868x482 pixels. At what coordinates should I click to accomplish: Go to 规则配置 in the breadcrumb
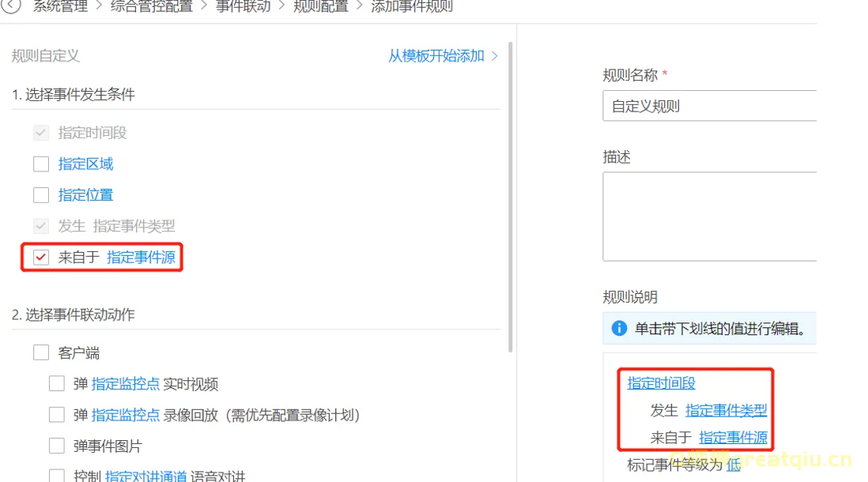click(x=320, y=6)
